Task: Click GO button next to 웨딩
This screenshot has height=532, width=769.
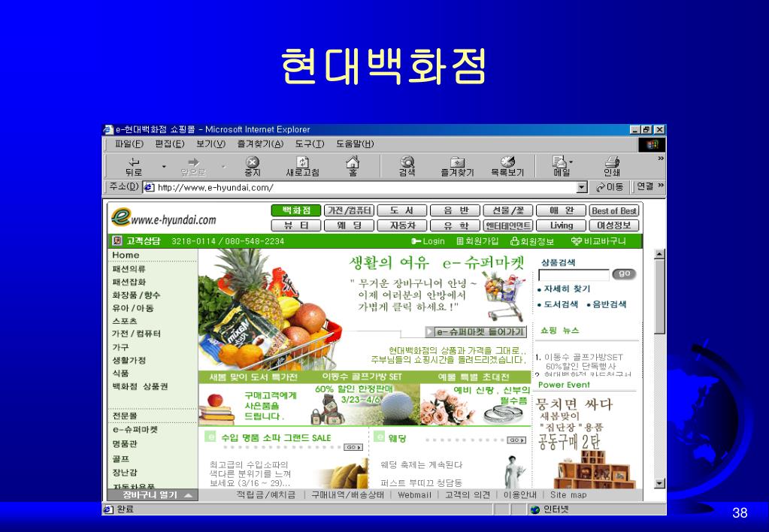Action: [516, 440]
